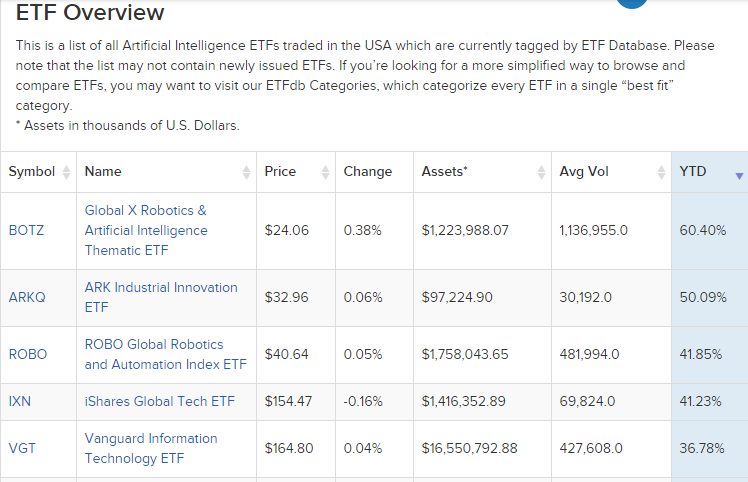Click iShares Global Tech ETF name
748x482 pixels.
pos(160,401)
